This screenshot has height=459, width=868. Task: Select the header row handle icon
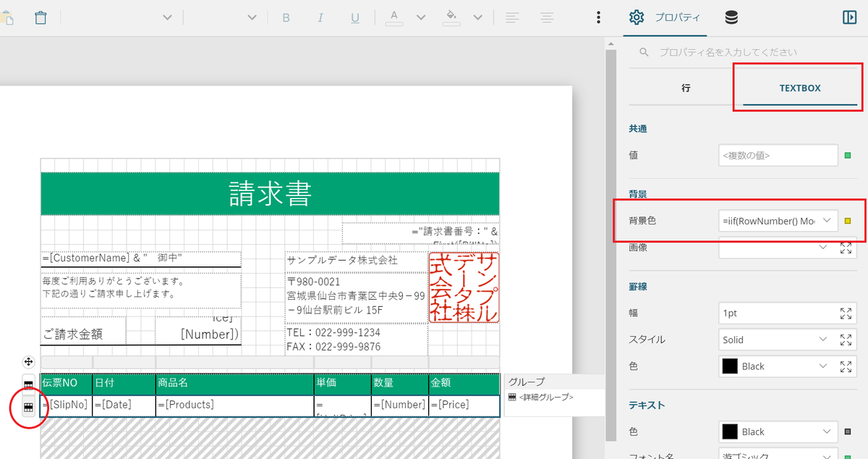pyautogui.click(x=28, y=384)
